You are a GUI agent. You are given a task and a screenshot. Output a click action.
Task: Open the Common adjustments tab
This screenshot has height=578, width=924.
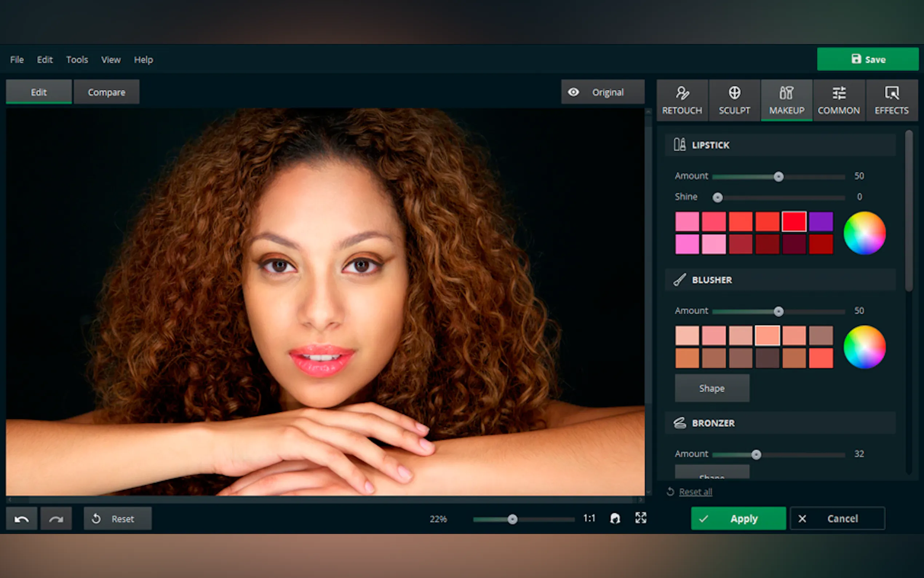[x=839, y=100]
